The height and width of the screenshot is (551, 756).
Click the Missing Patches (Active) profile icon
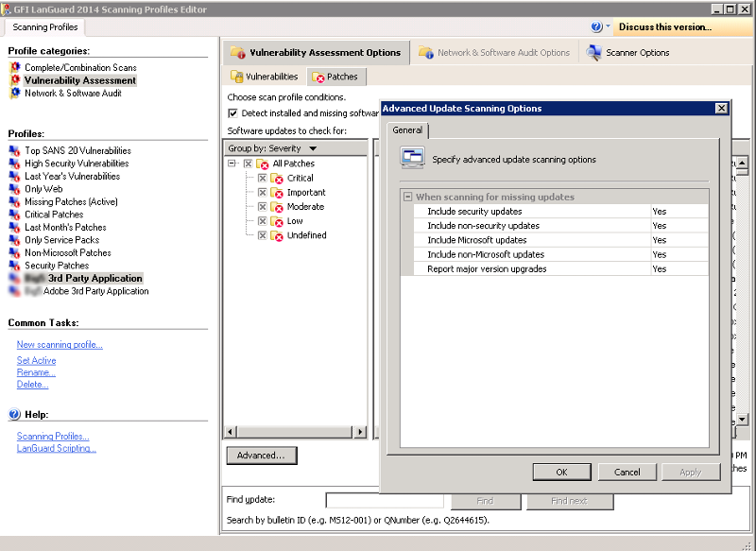click(14, 201)
